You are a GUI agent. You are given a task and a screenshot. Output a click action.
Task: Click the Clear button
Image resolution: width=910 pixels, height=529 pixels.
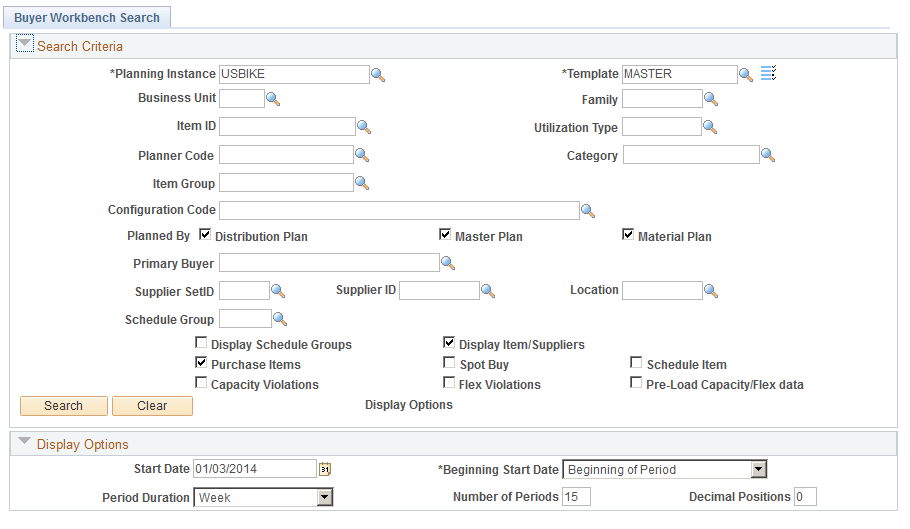coord(152,406)
